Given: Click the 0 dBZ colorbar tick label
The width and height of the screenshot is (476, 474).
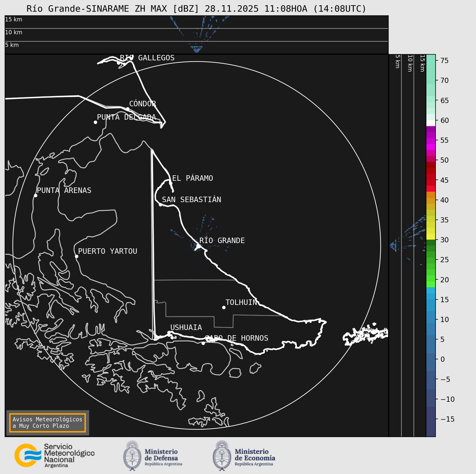Looking at the screenshot, I should coord(443,360).
